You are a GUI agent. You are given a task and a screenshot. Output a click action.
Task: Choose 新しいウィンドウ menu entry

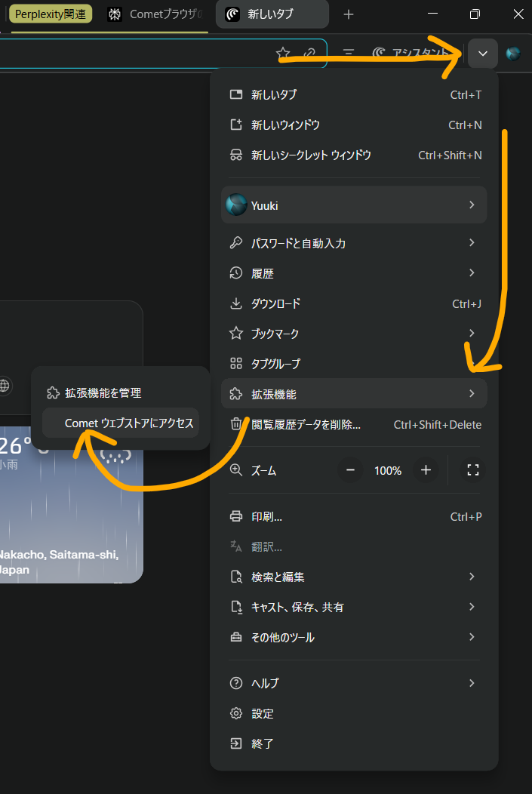tap(354, 125)
